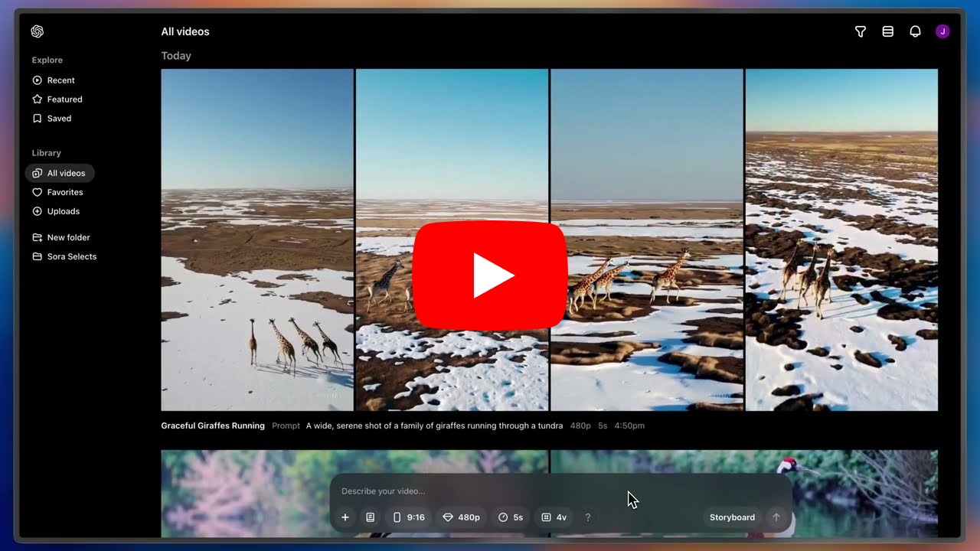Image resolution: width=980 pixels, height=551 pixels.
Task: Open notifications bell icon
Action: pyautogui.click(x=915, y=31)
